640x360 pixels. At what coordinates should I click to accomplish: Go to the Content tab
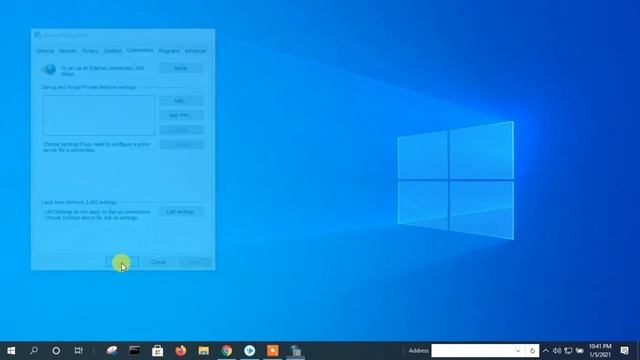(x=112, y=51)
